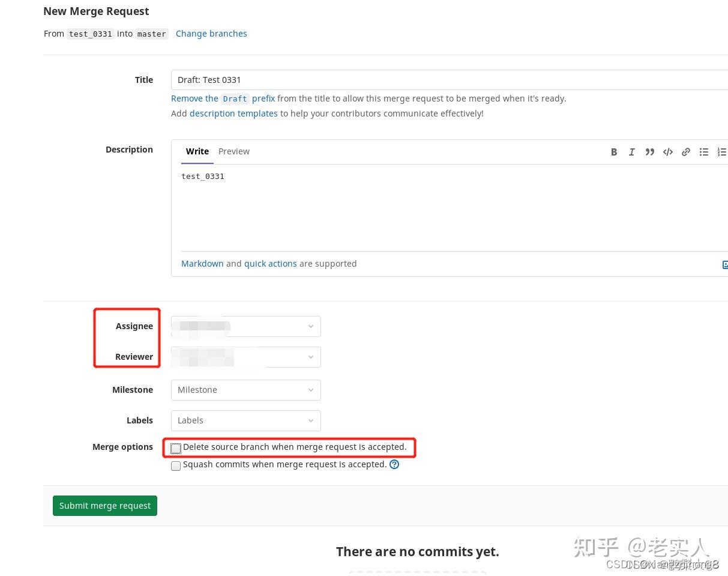Open the Milestone dropdown

tap(246, 390)
